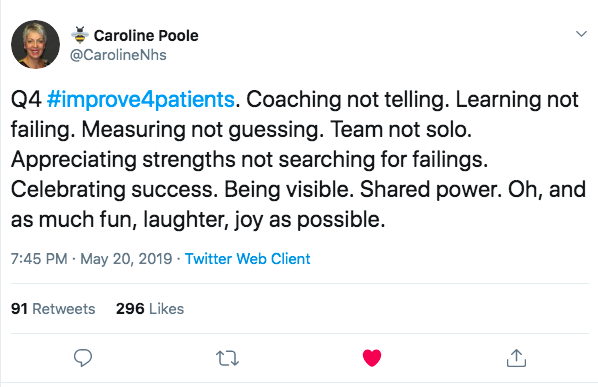
Task: Visit the @CarolineNhs handle
Action: pos(118,55)
